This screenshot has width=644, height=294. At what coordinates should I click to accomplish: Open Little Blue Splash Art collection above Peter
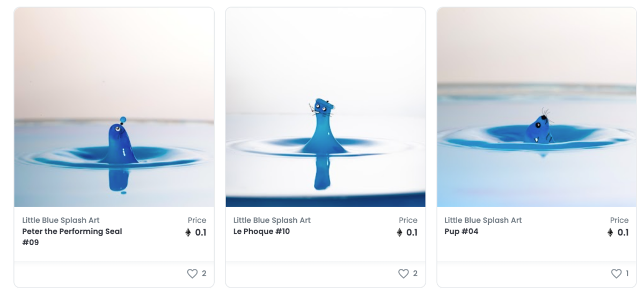(61, 220)
